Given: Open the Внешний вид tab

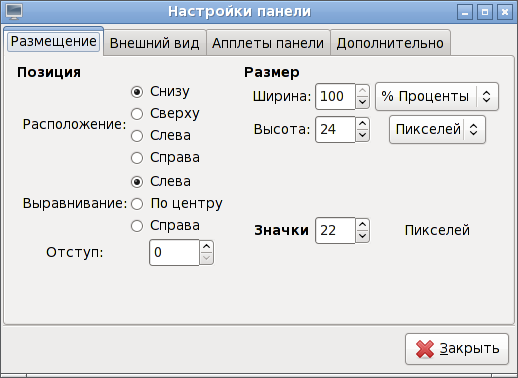Looking at the screenshot, I should click(x=155, y=43).
